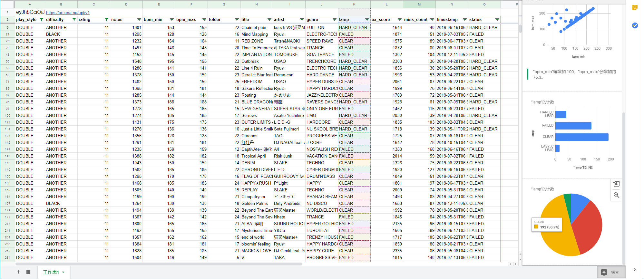Select the 'EUROBEAT' genre cell
Viewport: 644px width, 279px height.
click(x=321, y=230)
